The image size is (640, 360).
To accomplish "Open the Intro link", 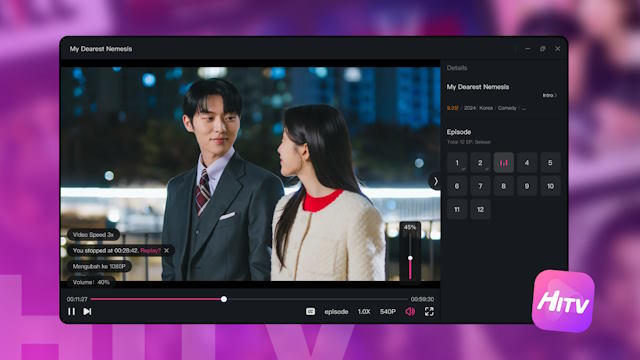I will (x=549, y=95).
